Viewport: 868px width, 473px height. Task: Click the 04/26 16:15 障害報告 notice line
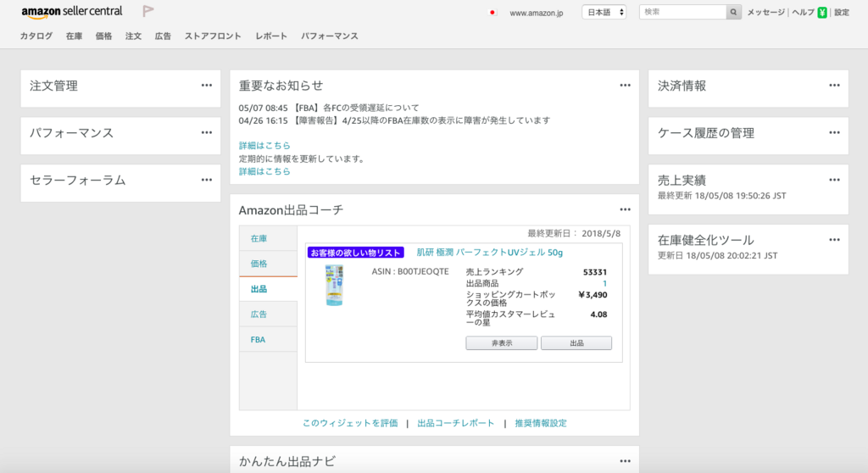(394, 120)
